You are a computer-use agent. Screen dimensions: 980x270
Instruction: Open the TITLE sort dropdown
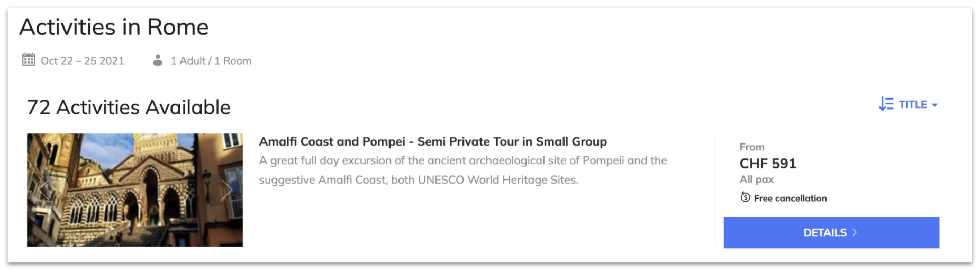pyautogui.click(x=908, y=104)
